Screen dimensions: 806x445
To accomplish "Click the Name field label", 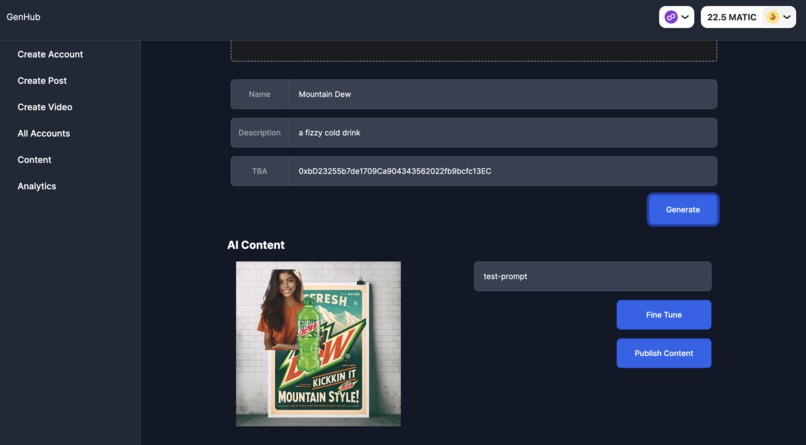I will [259, 94].
